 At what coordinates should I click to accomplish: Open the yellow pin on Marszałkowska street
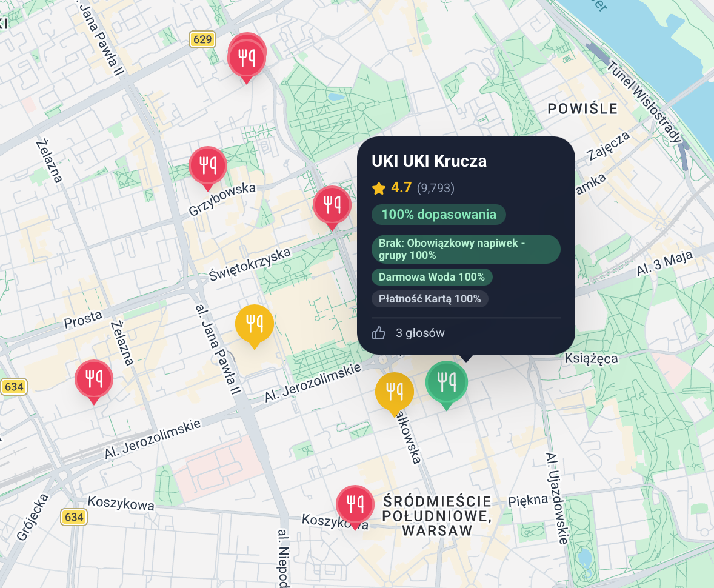394,392
